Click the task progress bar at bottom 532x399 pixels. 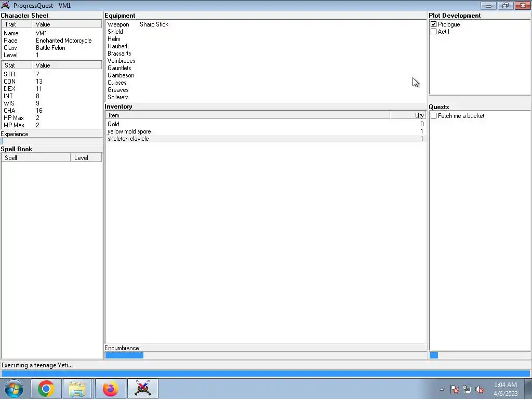265,374
